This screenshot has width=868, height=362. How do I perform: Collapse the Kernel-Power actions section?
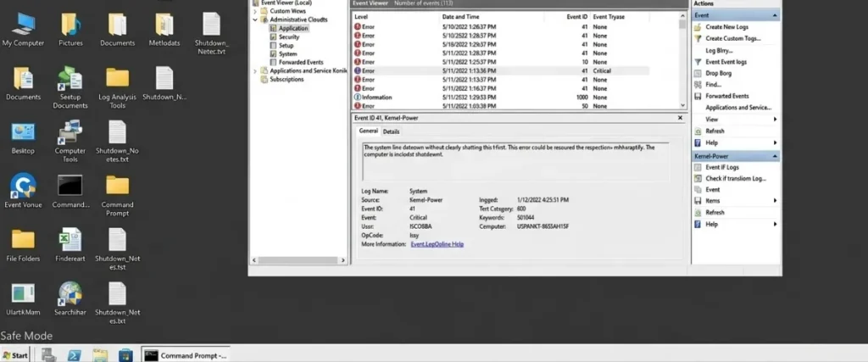[775, 157]
